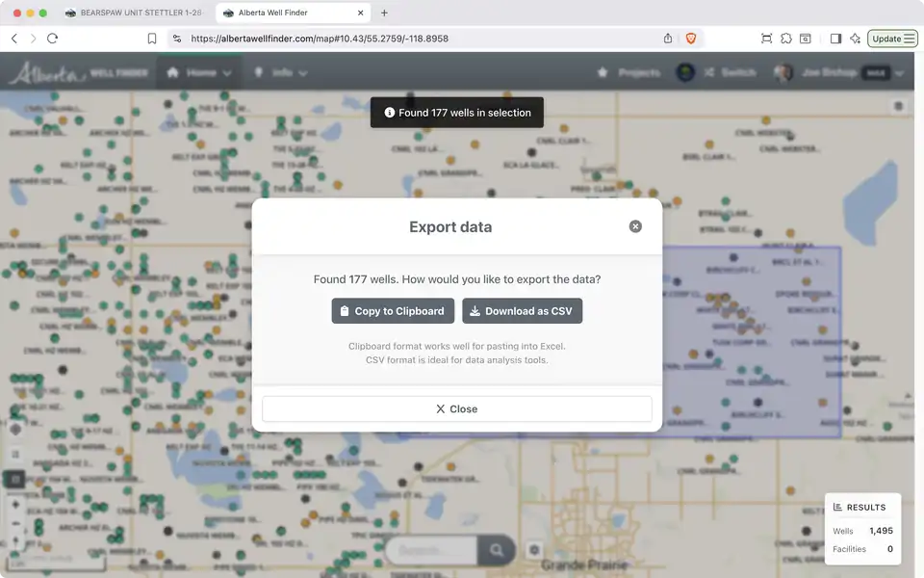Click the Facilities count row
Image resolution: width=924 pixels, height=578 pixels.
tap(862, 549)
